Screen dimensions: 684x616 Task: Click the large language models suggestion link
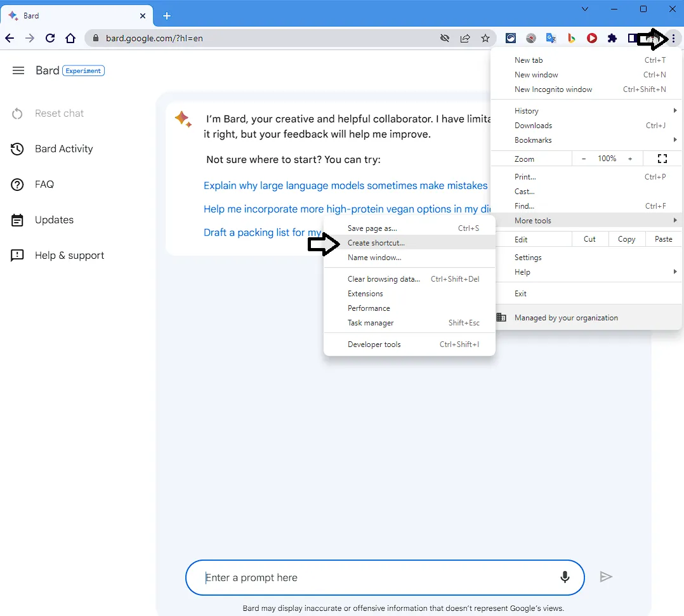coord(345,186)
